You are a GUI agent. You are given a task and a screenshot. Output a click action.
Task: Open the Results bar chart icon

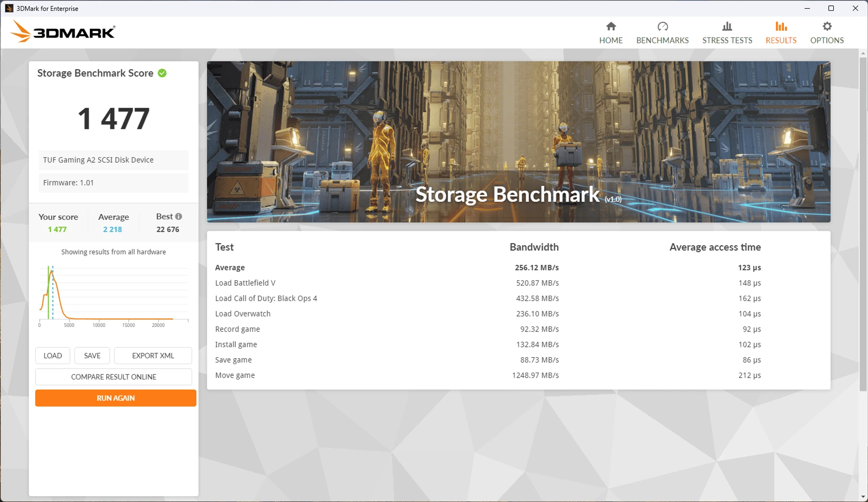(781, 26)
